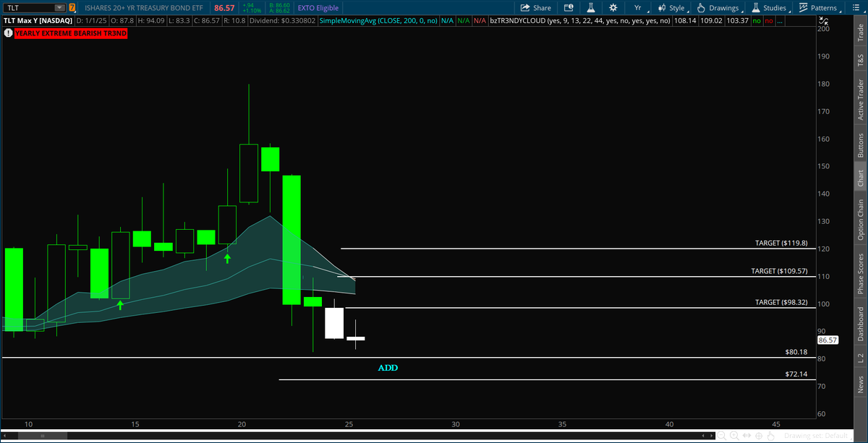Select the TARGET ($119.8) price line label
The height and width of the screenshot is (443, 868).
tap(783, 244)
